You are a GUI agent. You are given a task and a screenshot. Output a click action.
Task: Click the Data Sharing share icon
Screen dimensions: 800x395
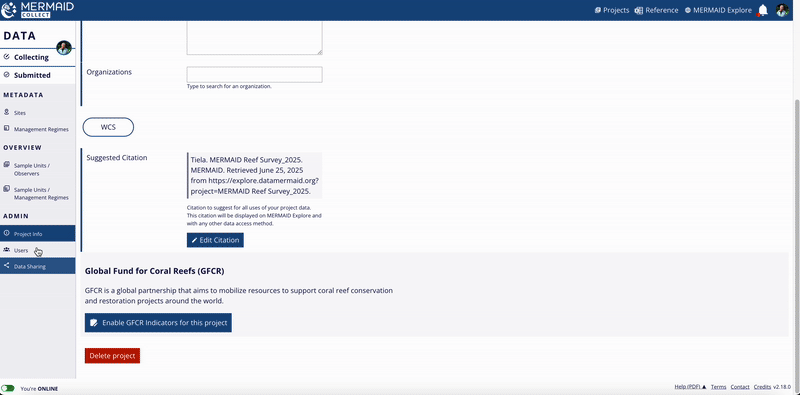7,265
